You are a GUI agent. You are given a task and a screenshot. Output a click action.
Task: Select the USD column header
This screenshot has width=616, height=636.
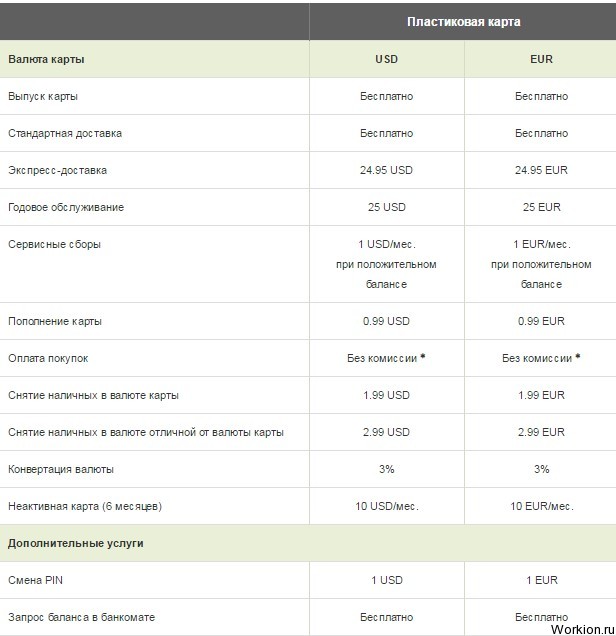pos(386,59)
